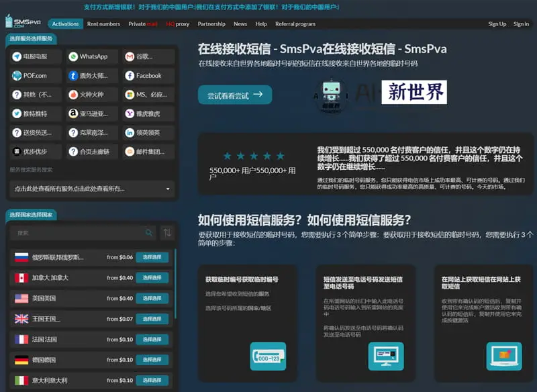Click the country list vertical scrollbar
The height and width of the screenshot is (392, 537).
(x=175, y=282)
